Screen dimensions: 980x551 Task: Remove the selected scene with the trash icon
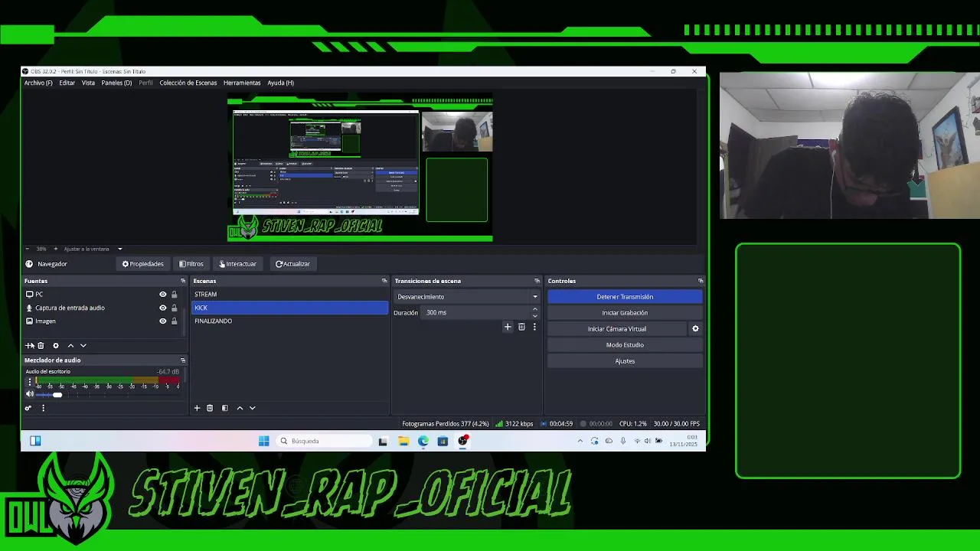[x=210, y=408]
